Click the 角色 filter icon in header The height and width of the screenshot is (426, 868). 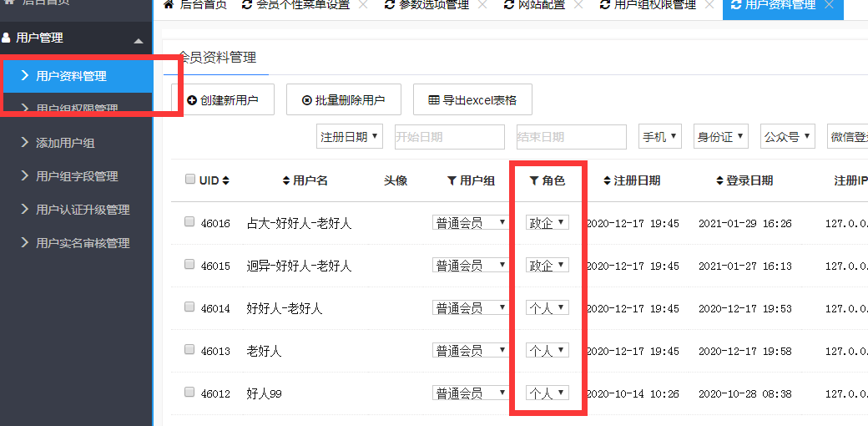click(x=534, y=180)
